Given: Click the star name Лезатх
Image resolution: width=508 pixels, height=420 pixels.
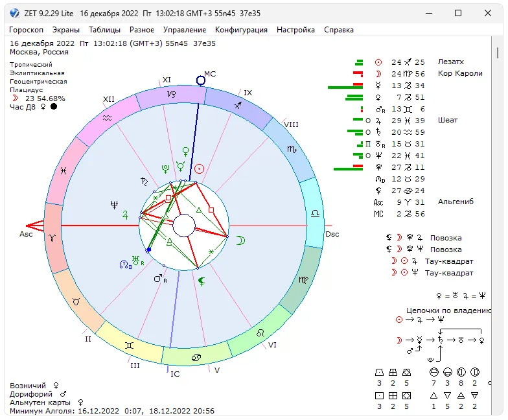Looking at the screenshot, I should click(x=451, y=62).
